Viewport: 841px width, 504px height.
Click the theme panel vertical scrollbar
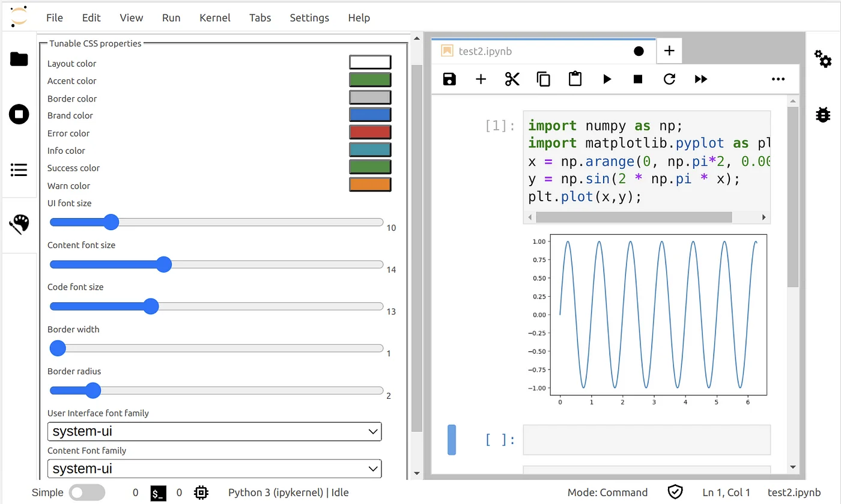417,248
